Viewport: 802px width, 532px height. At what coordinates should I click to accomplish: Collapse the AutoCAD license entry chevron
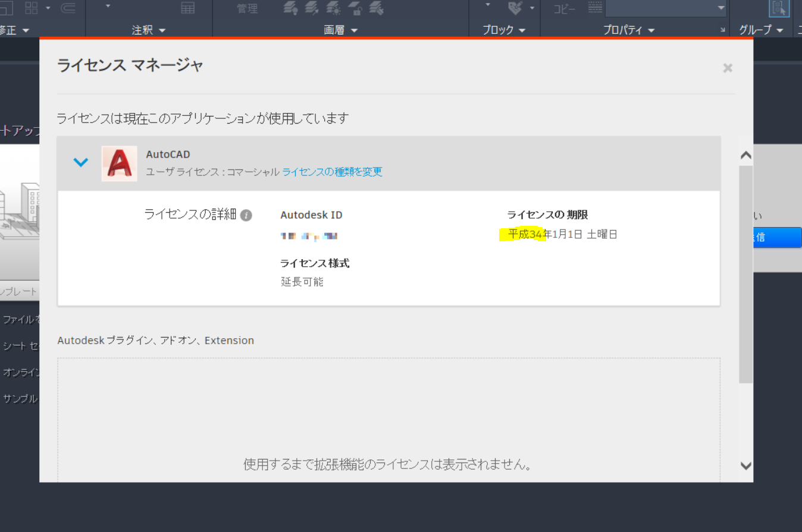click(x=80, y=162)
